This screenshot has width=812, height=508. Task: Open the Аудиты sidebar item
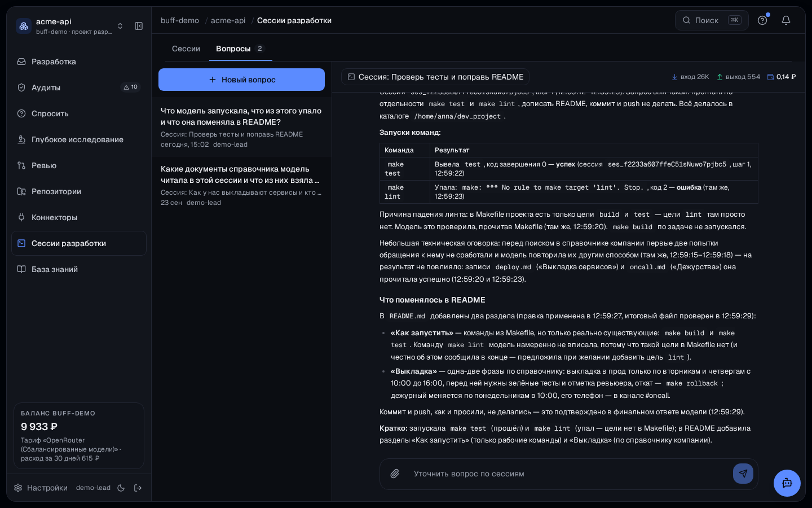(79, 87)
